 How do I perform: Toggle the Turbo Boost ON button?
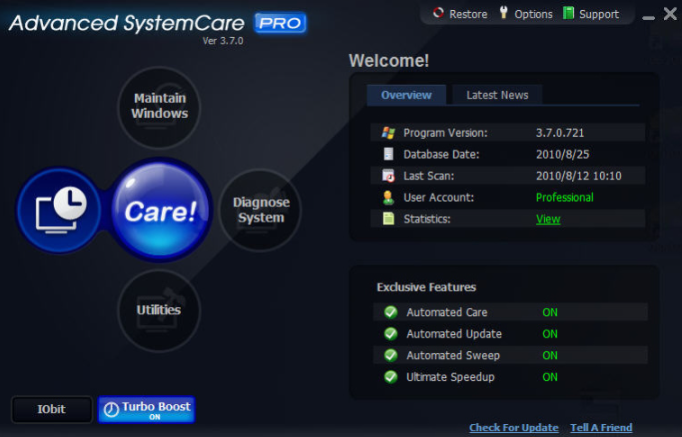pyautogui.click(x=147, y=409)
